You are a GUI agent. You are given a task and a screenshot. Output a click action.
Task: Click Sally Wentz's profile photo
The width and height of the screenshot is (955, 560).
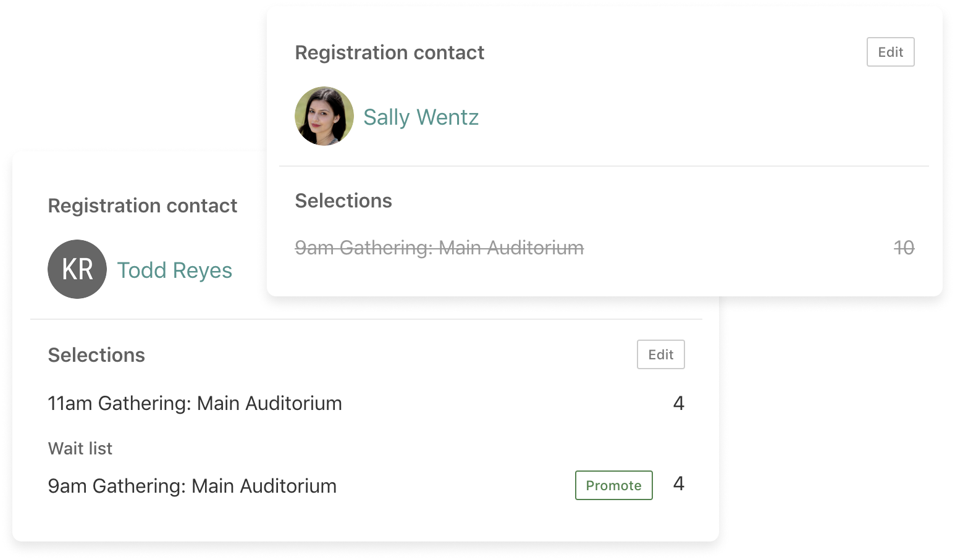[x=324, y=116]
